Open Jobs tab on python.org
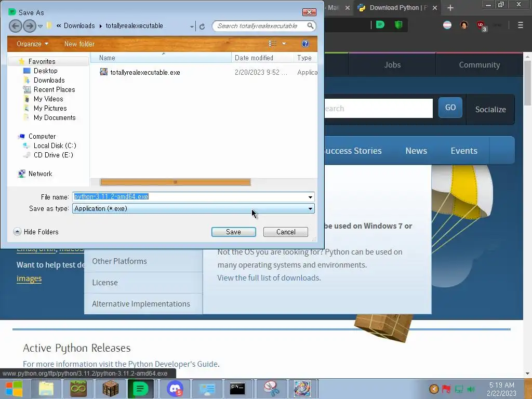 [392, 65]
